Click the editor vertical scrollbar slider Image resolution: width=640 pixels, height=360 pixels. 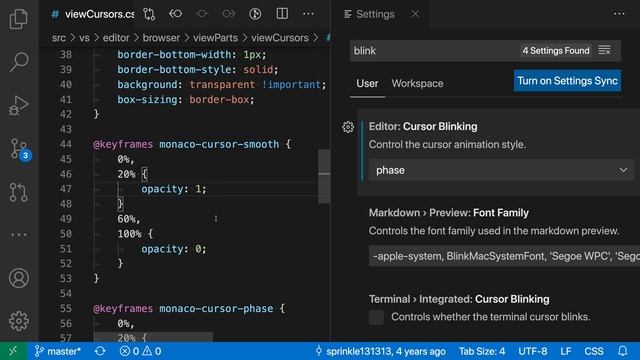324,176
